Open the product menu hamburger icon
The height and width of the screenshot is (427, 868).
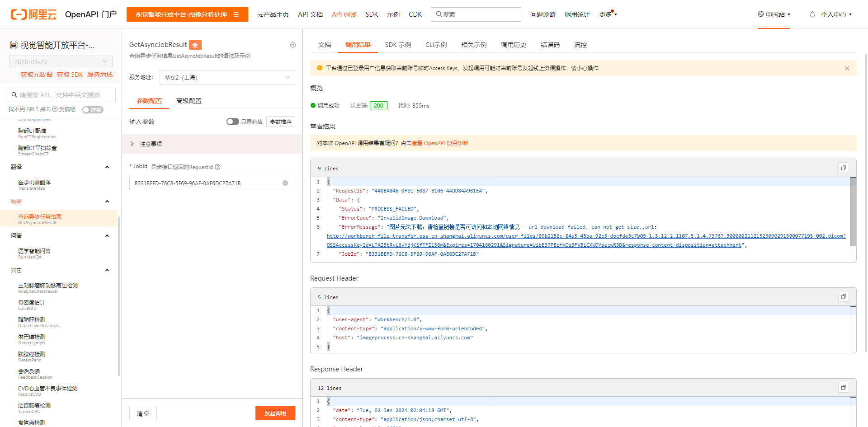click(x=236, y=14)
